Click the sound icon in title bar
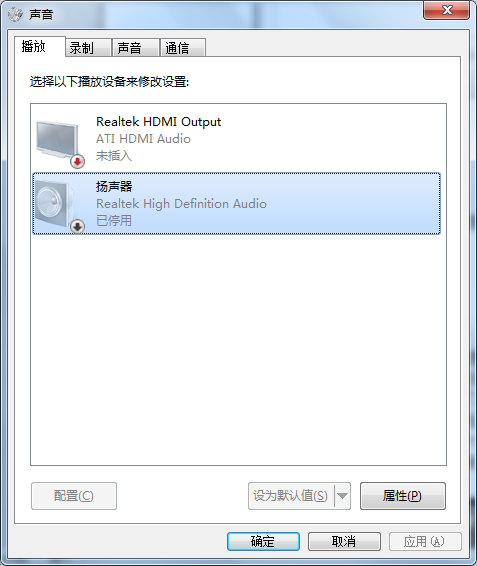477x566 pixels. 15,14
